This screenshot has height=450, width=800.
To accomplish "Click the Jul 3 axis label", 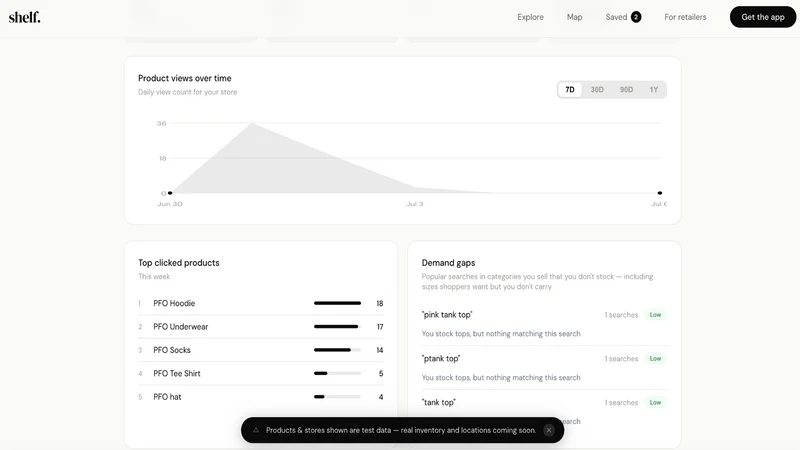I will [415, 204].
